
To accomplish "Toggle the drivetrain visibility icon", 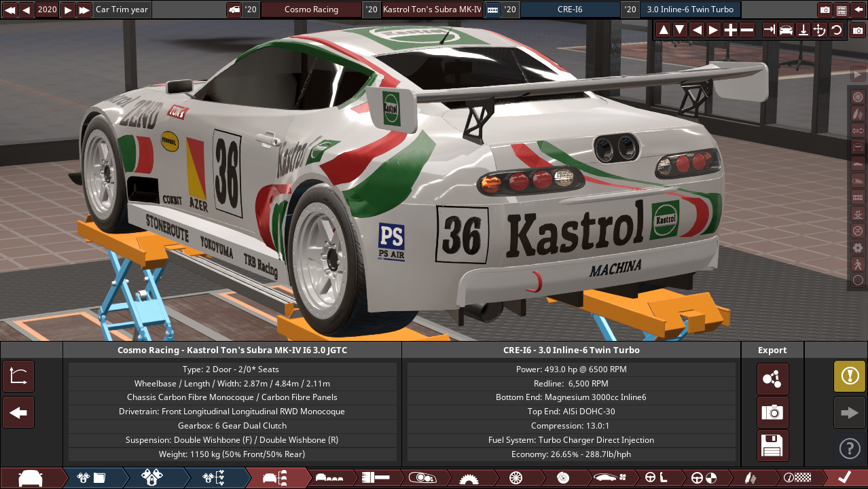I will 858,130.
